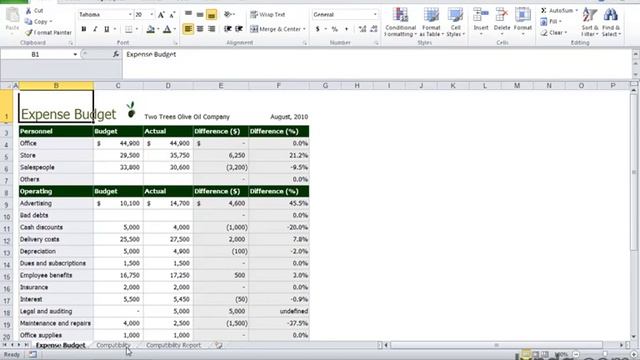Open the Fill dropdown in Editing

[x=552, y=22]
